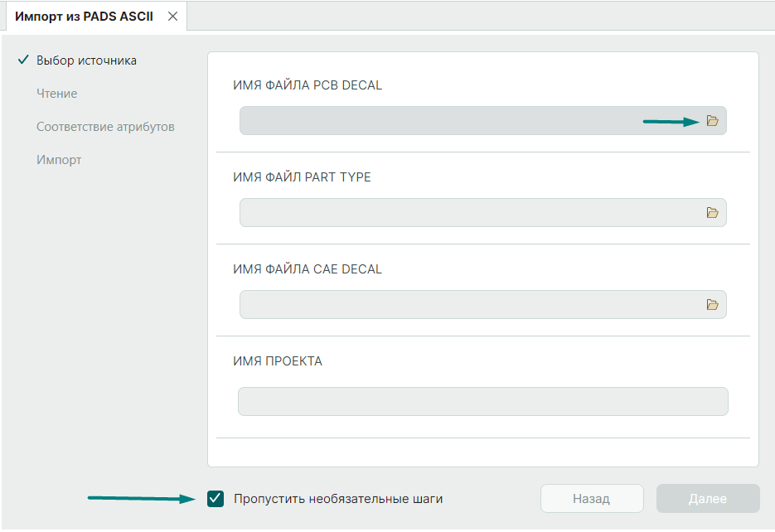Close the Импорт из PADS ASCII tab
The height and width of the screenshot is (532, 775).
pos(172,17)
